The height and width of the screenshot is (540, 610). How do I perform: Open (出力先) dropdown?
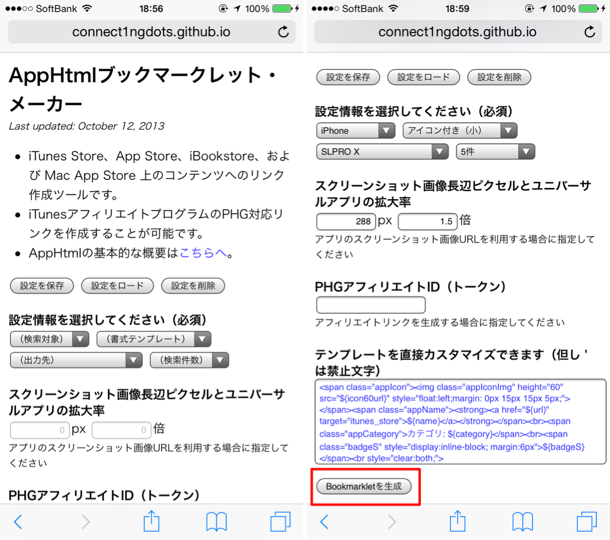(76, 360)
